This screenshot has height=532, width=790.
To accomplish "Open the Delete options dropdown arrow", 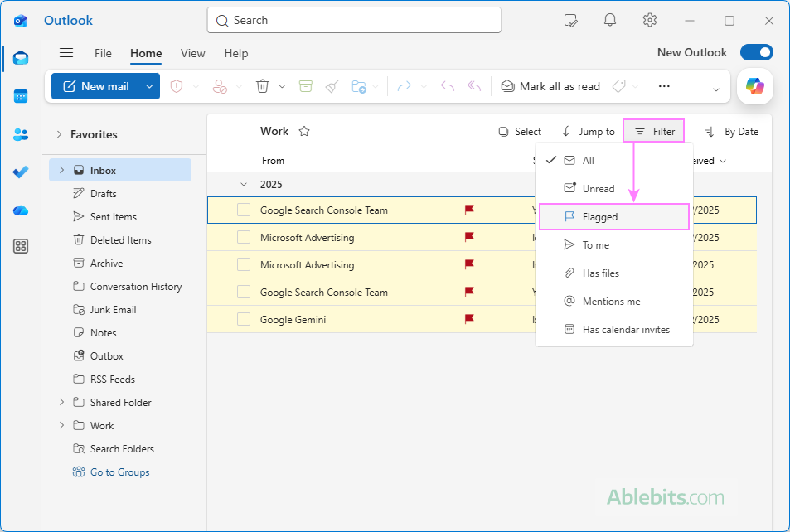I will coord(282,87).
